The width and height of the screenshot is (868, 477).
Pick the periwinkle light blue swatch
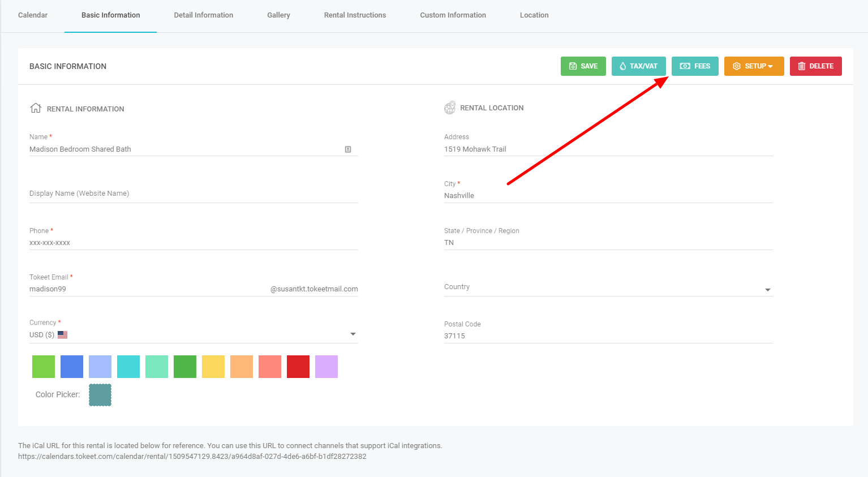pos(100,367)
